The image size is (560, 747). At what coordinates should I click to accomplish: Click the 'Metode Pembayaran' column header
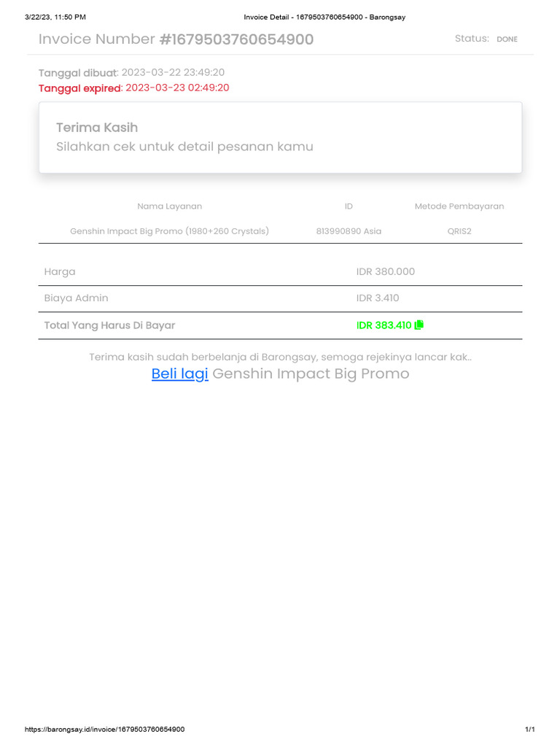(459, 206)
